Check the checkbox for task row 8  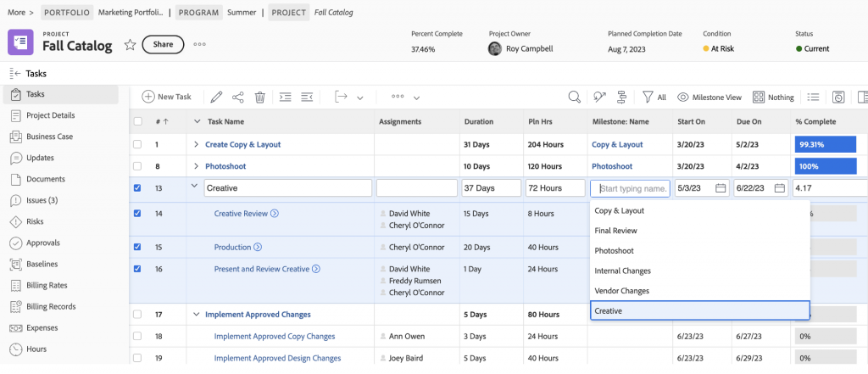click(x=137, y=166)
